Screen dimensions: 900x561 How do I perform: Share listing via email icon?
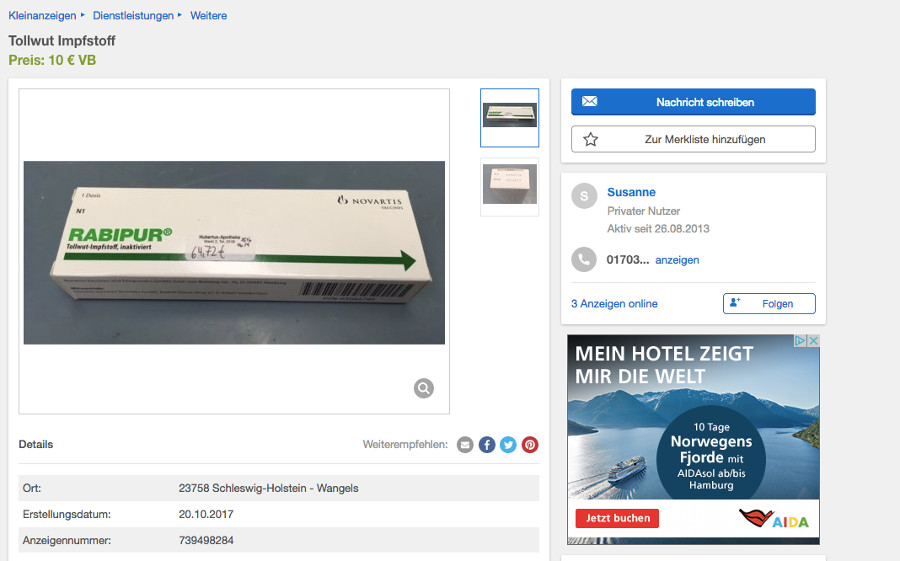point(465,445)
